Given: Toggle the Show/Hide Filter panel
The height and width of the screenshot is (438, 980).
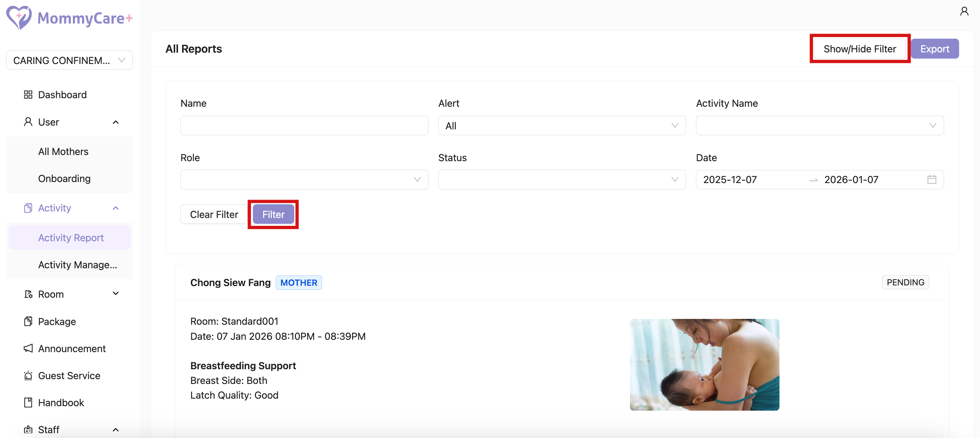Looking at the screenshot, I should (860, 48).
